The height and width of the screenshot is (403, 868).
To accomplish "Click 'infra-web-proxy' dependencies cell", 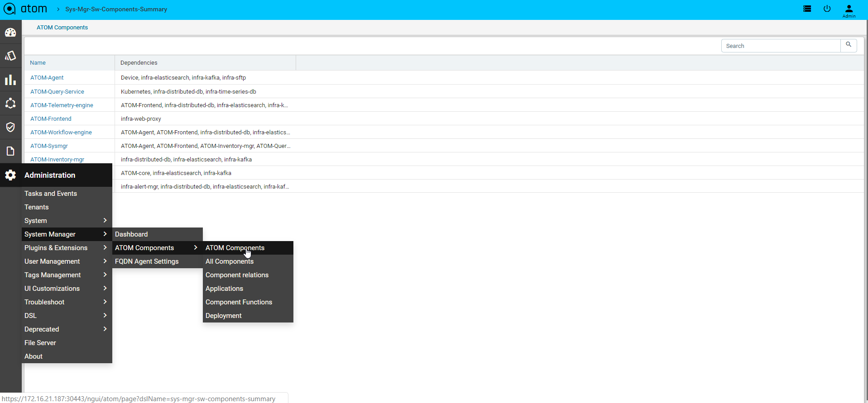I will pos(141,119).
